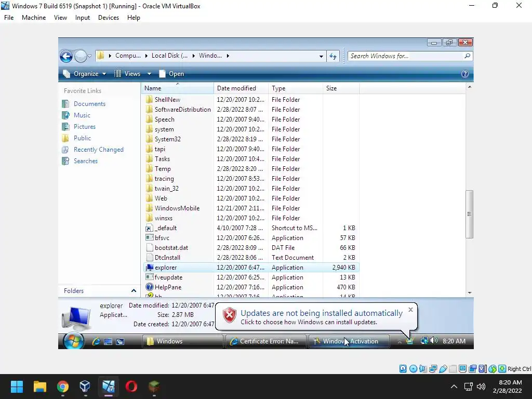This screenshot has width=532, height=399.
Task: Expand the Views dropdown arrow
Action: [149, 74]
